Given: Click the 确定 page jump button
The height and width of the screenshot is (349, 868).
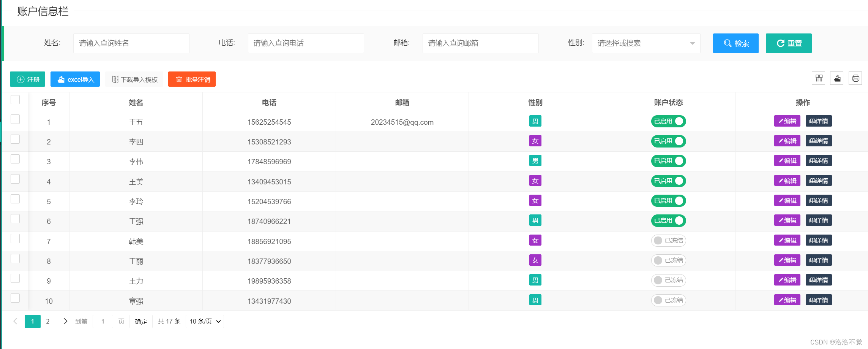Looking at the screenshot, I should [x=141, y=321].
